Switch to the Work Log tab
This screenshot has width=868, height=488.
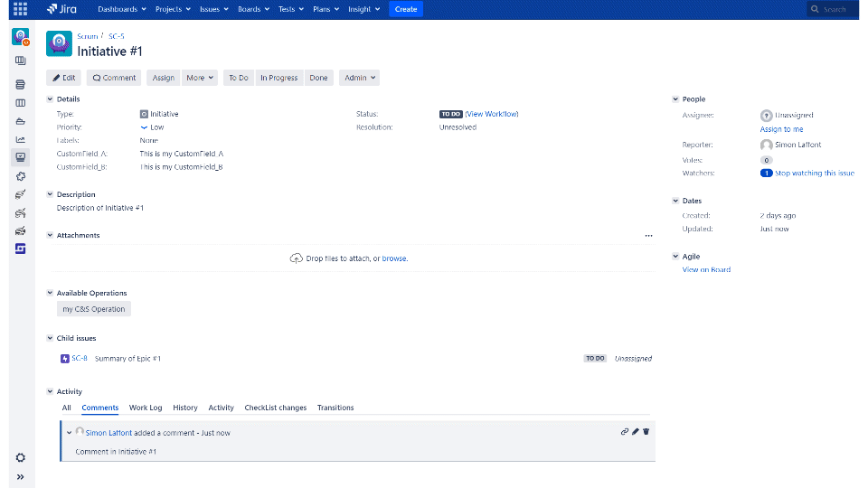coord(146,408)
